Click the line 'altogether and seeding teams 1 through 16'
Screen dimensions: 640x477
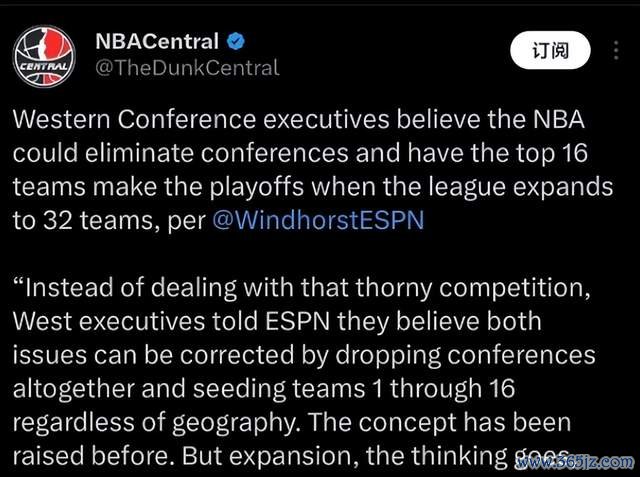(x=264, y=388)
